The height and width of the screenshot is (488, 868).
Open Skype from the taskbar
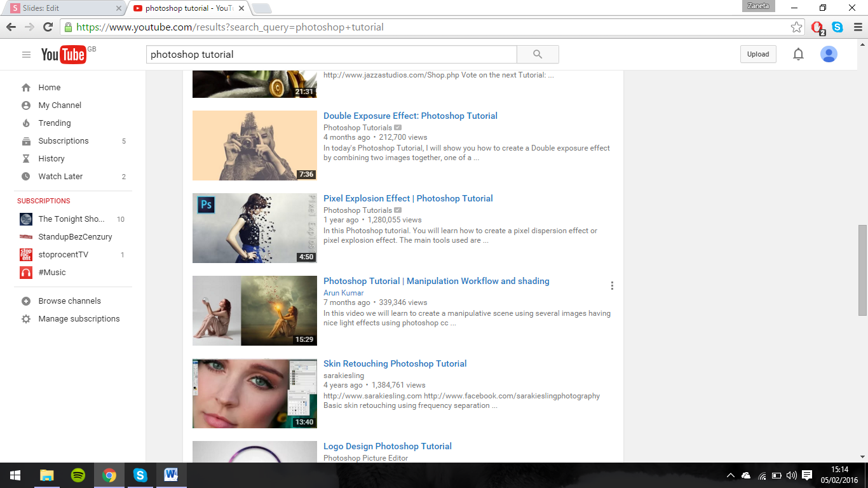pos(140,475)
